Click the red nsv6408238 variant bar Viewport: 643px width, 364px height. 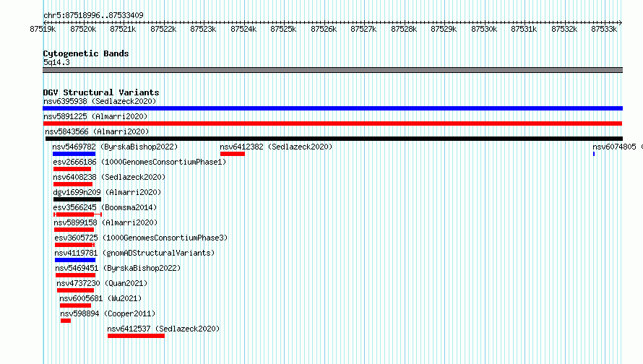pyautogui.click(x=73, y=184)
